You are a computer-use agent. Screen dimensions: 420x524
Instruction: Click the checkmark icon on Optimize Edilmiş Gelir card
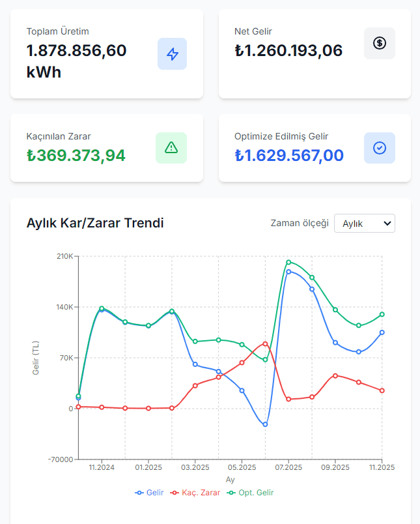tap(380, 148)
